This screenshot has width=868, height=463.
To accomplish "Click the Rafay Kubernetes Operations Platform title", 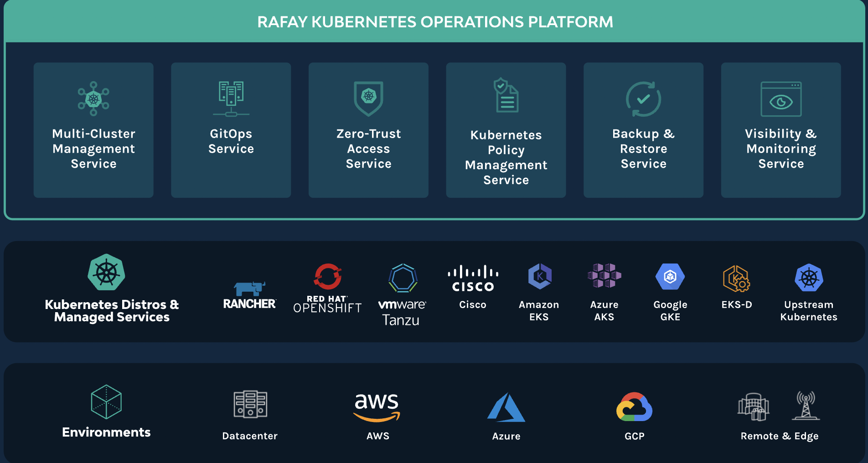I will [435, 22].
